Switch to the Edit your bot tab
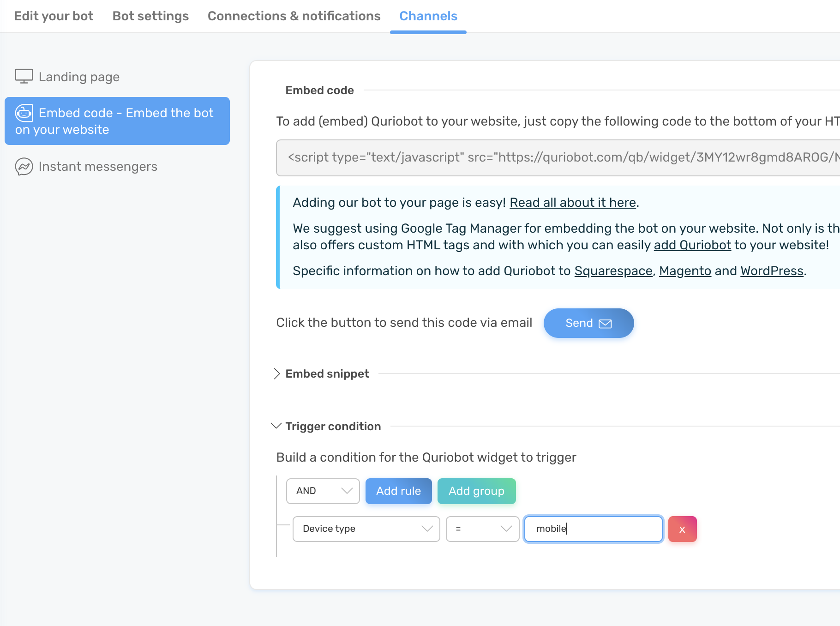 [x=53, y=16]
